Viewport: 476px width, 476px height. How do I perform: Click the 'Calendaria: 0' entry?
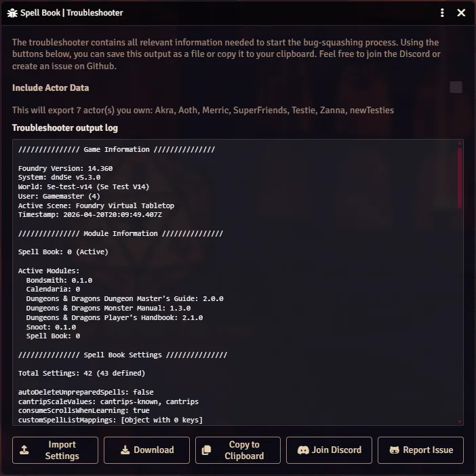click(x=53, y=289)
